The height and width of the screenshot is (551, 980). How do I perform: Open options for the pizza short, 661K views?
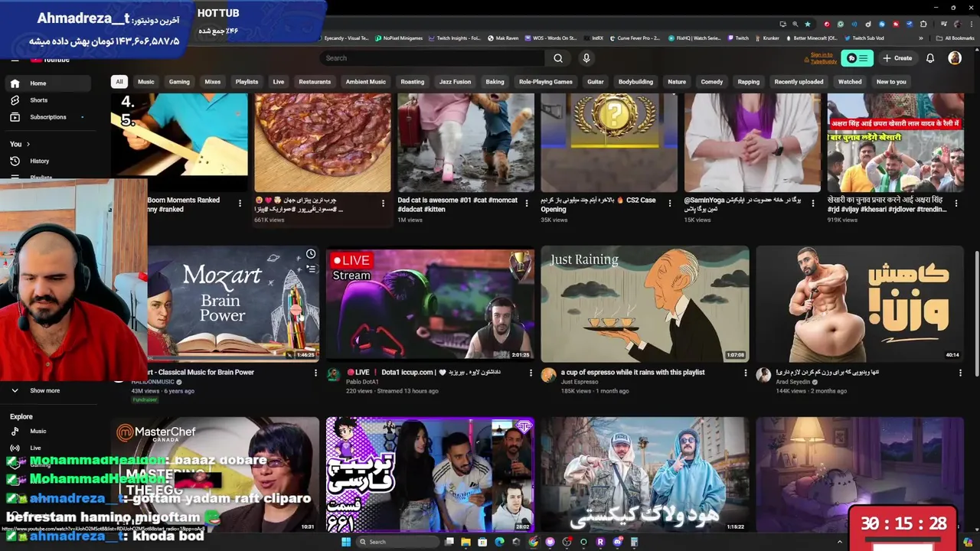pyautogui.click(x=383, y=204)
